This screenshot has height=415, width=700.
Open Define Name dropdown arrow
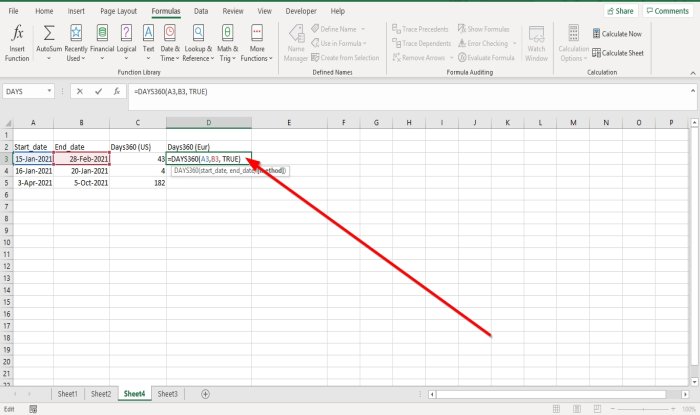click(363, 29)
